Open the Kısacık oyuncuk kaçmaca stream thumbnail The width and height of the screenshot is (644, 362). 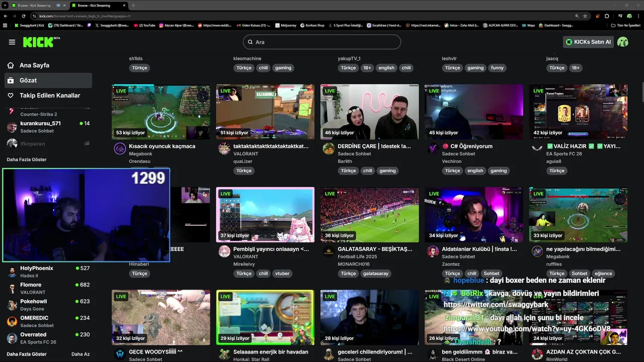click(161, 112)
